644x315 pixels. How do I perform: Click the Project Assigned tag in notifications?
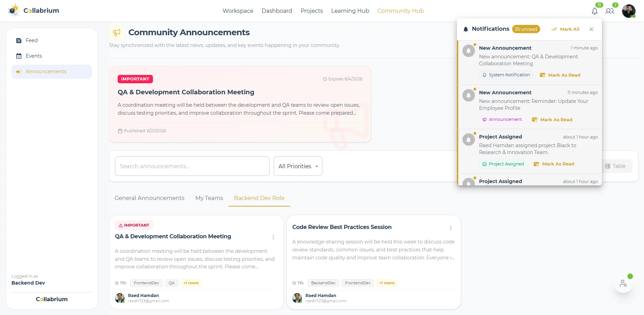(x=503, y=164)
